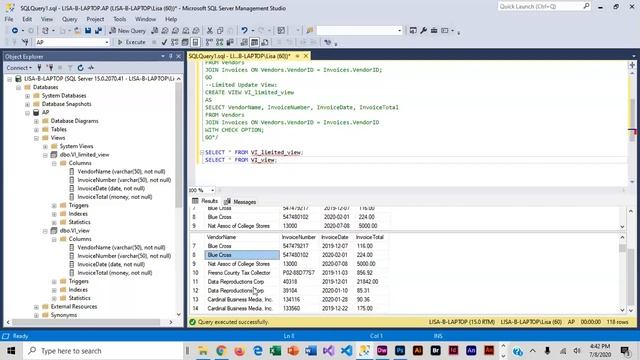Viewport: 640px width, 360px height.
Task: Click the Undo arrow icon
Action: (244, 31)
